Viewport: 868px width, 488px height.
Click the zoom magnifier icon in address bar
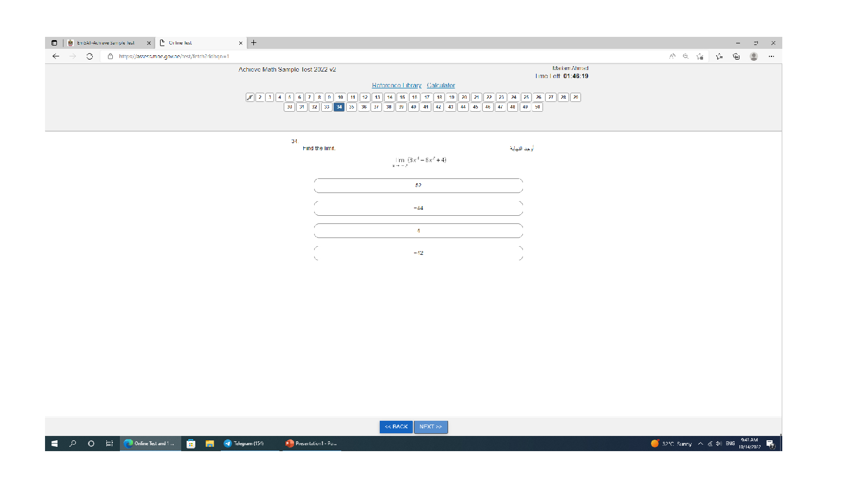686,56
